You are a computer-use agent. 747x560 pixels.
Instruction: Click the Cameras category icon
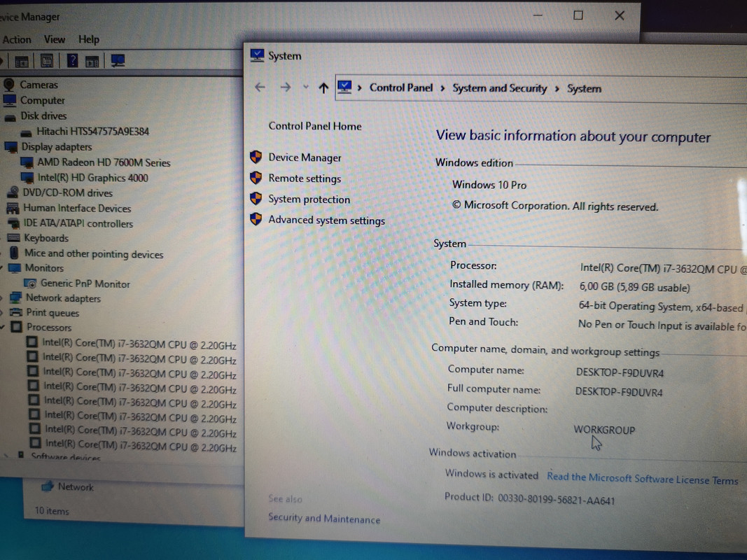click(9, 85)
